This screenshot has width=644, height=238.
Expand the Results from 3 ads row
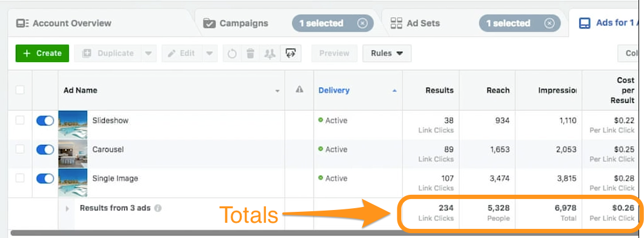[x=68, y=209]
